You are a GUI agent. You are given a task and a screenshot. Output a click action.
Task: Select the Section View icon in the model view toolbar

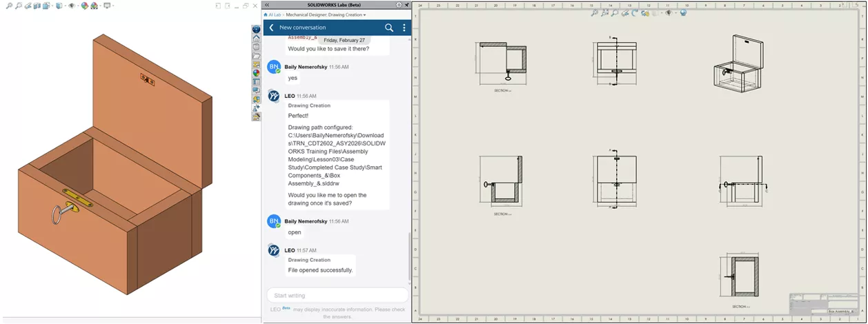coord(37,6)
